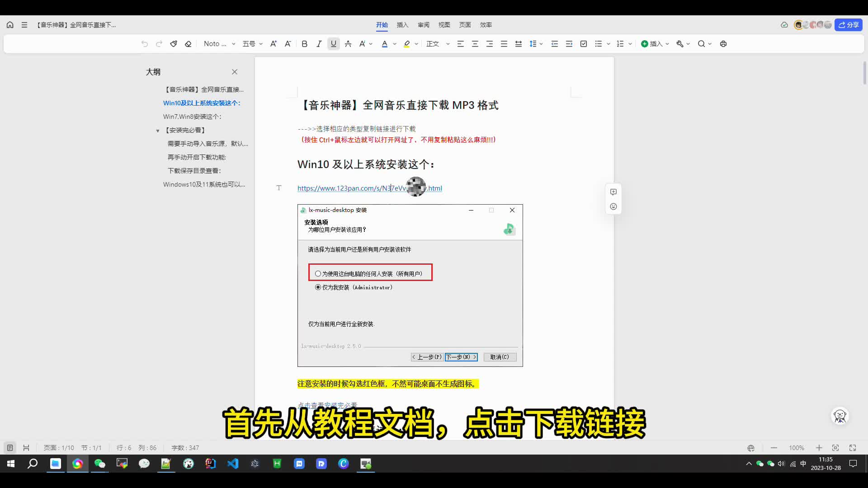The width and height of the screenshot is (868, 488).
Task: Toggle italic formatting
Action: [x=319, y=44]
